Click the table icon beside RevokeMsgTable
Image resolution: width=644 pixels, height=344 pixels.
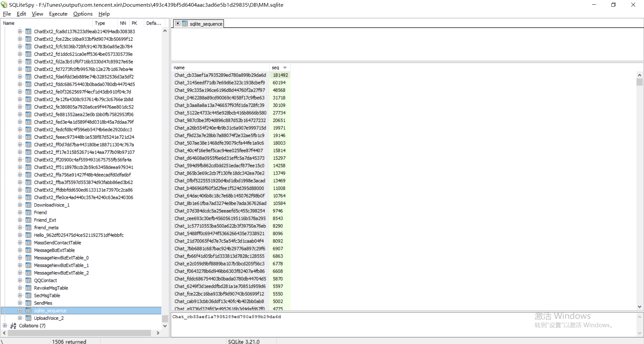click(x=29, y=288)
